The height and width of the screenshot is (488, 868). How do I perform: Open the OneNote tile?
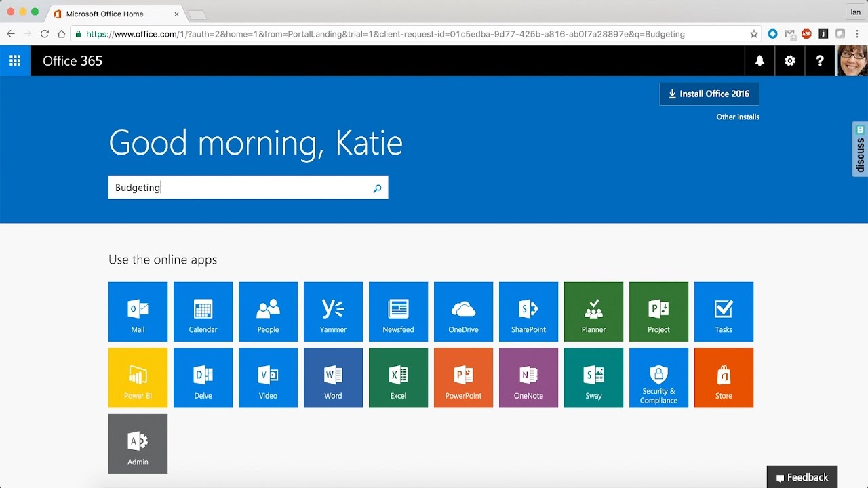tap(528, 378)
